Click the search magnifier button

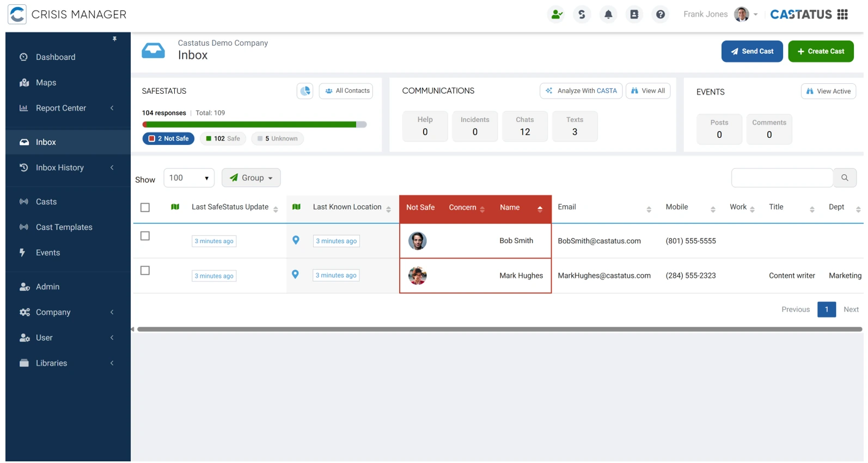coord(845,178)
